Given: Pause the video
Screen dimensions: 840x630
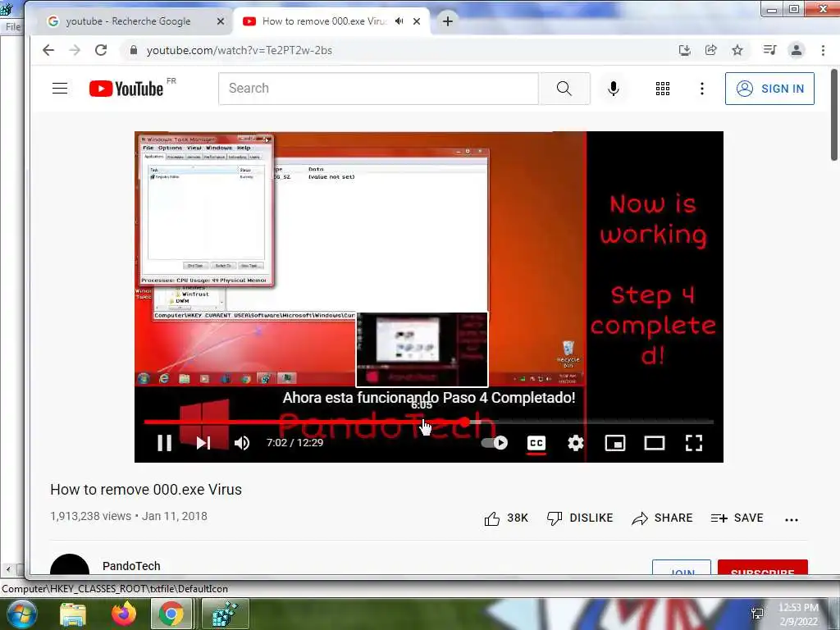Looking at the screenshot, I should [x=164, y=443].
